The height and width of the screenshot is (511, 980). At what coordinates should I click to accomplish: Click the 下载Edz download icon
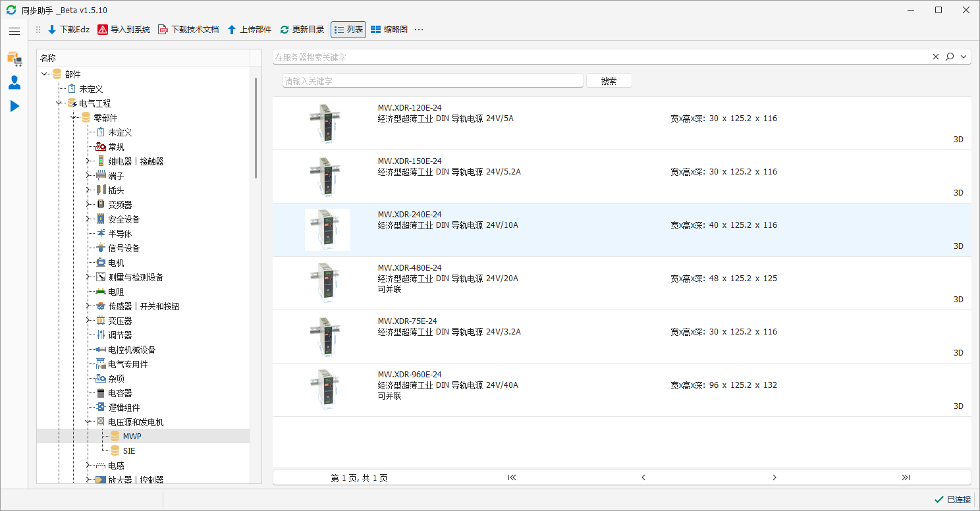[52, 30]
